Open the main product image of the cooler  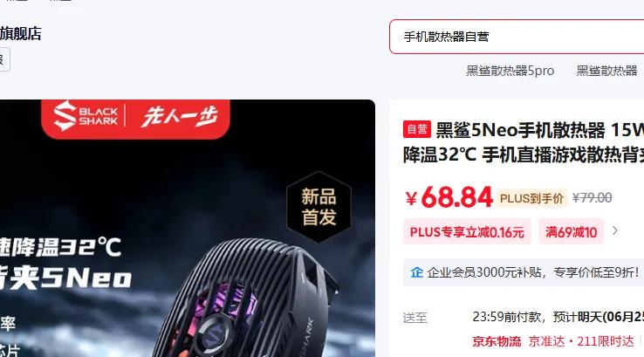(188, 228)
